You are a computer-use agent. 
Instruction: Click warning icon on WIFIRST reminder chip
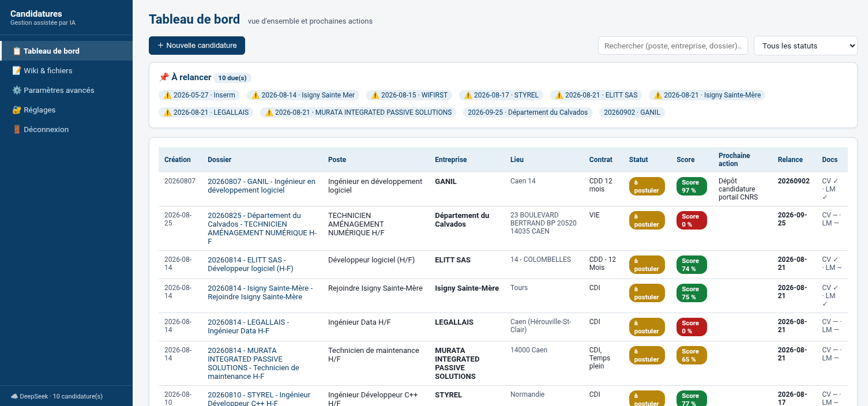375,95
